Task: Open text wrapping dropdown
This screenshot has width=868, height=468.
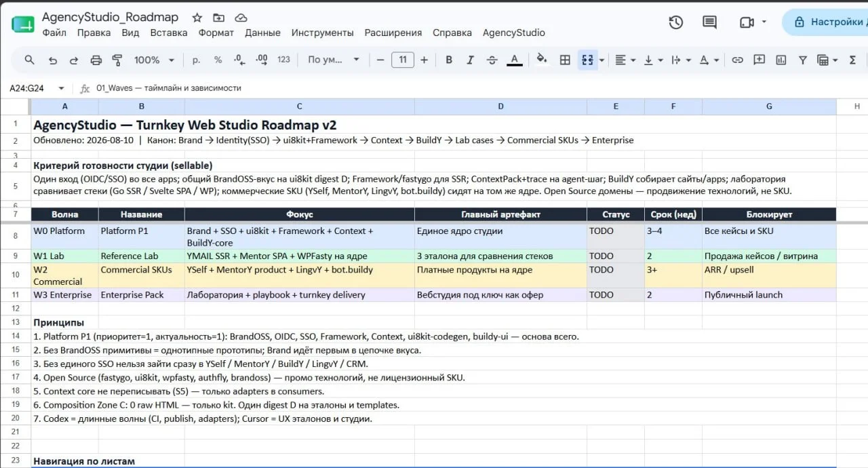Action: 680,60
